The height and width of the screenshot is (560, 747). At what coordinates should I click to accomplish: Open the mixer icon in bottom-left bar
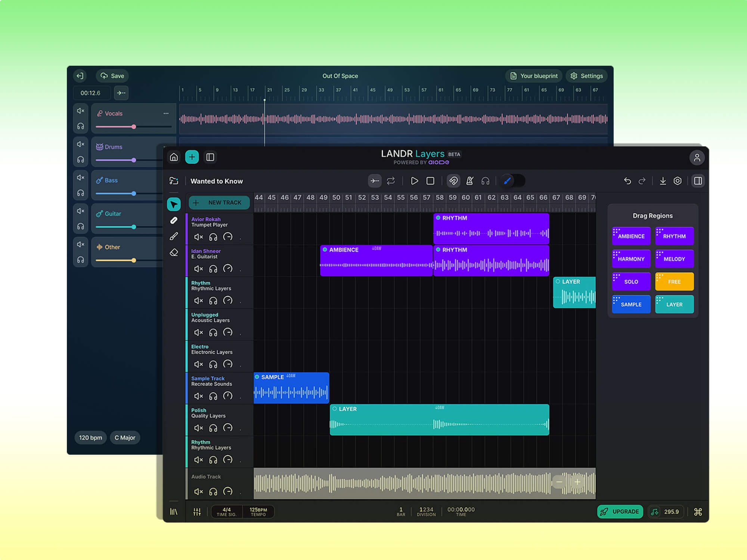click(197, 511)
